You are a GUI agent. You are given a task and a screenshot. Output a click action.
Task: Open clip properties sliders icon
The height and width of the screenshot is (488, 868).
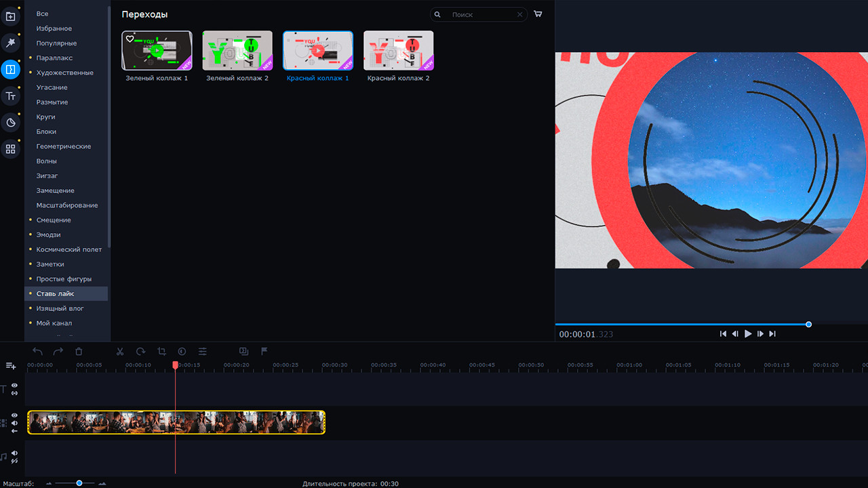click(x=203, y=351)
